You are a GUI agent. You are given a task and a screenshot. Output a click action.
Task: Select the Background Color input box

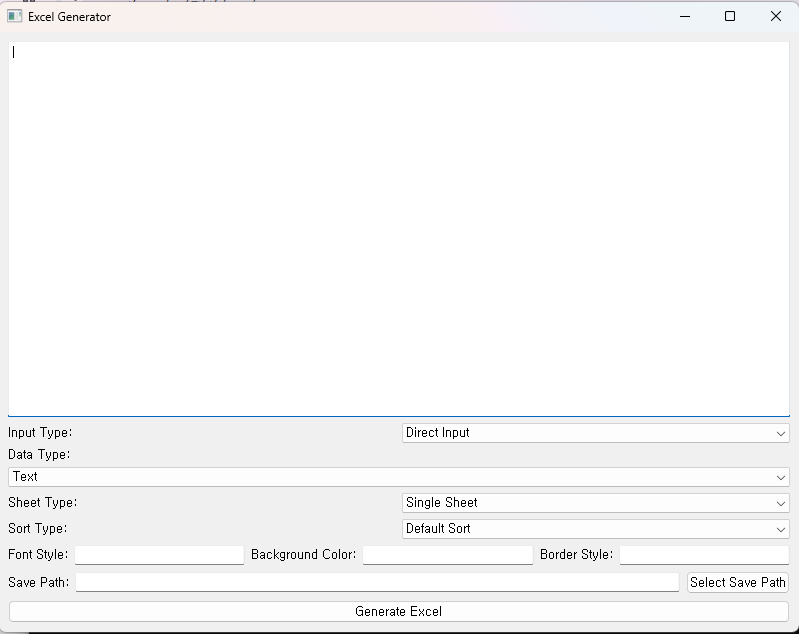447,555
